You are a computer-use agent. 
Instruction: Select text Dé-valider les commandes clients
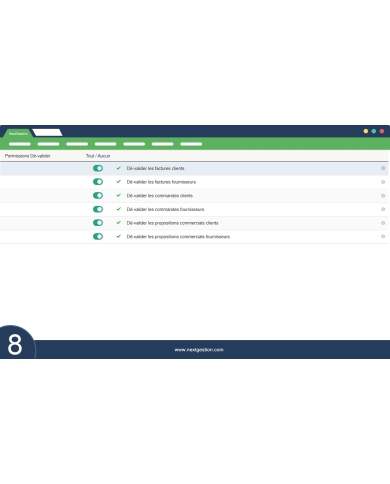pos(160,196)
